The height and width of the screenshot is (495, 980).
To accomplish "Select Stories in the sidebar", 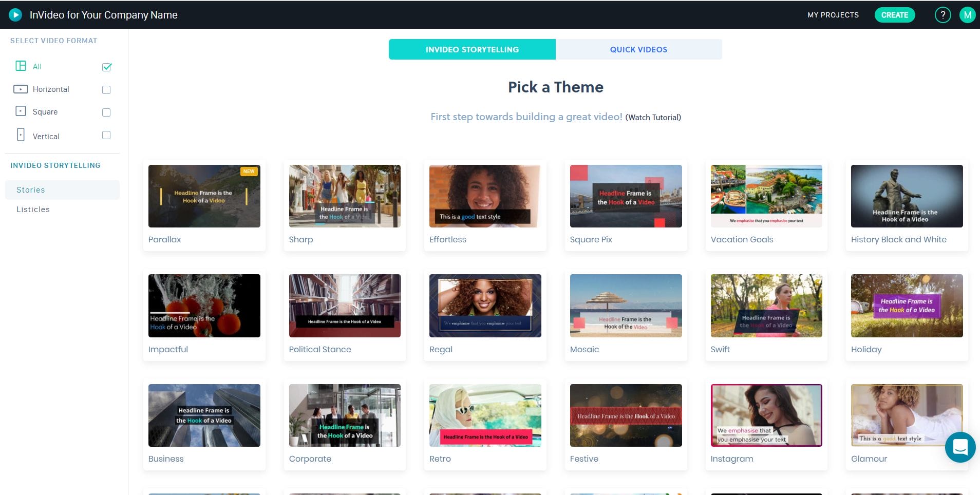I will 31,189.
